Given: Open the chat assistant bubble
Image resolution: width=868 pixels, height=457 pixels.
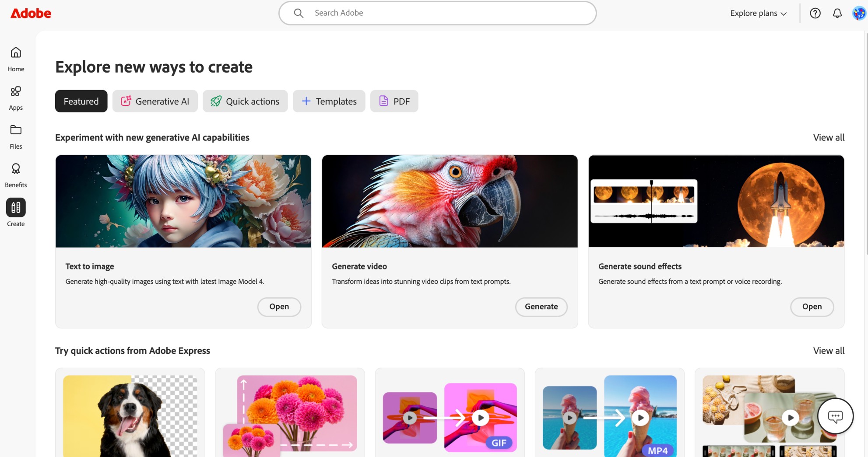Looking at the screenshot, I should coord(835,416).
